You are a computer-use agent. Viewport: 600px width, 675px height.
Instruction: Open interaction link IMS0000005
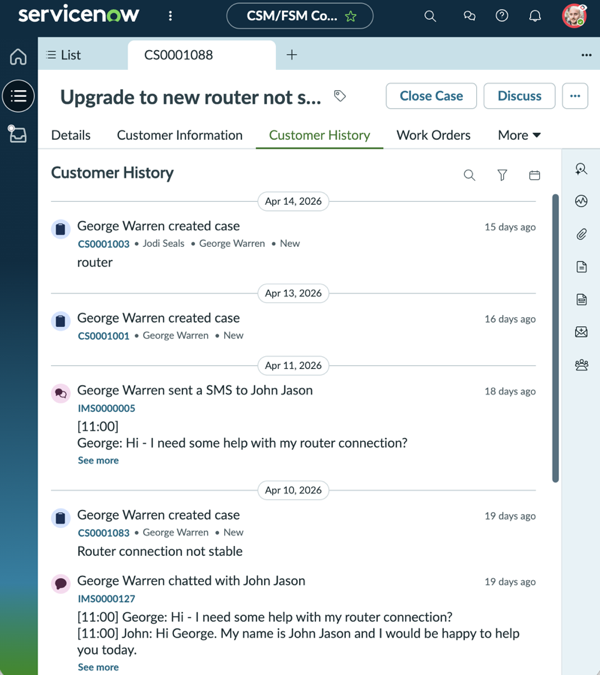coord(106,409)
